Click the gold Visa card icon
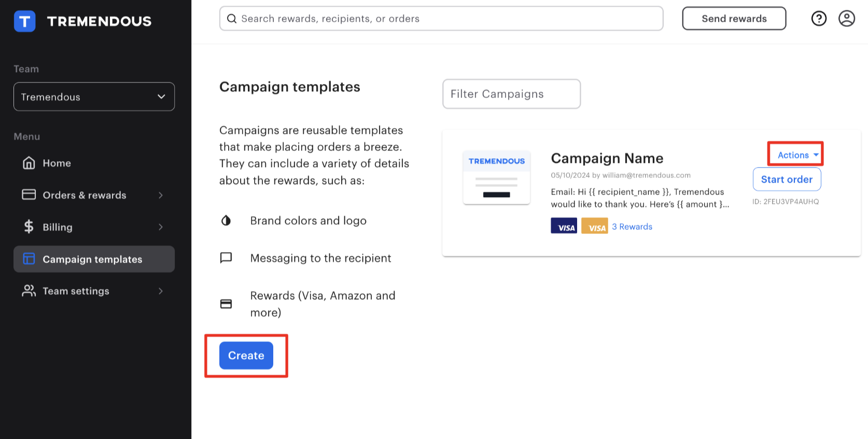The width and height of the screenshot is (868, 439). (x=594, y=226)
